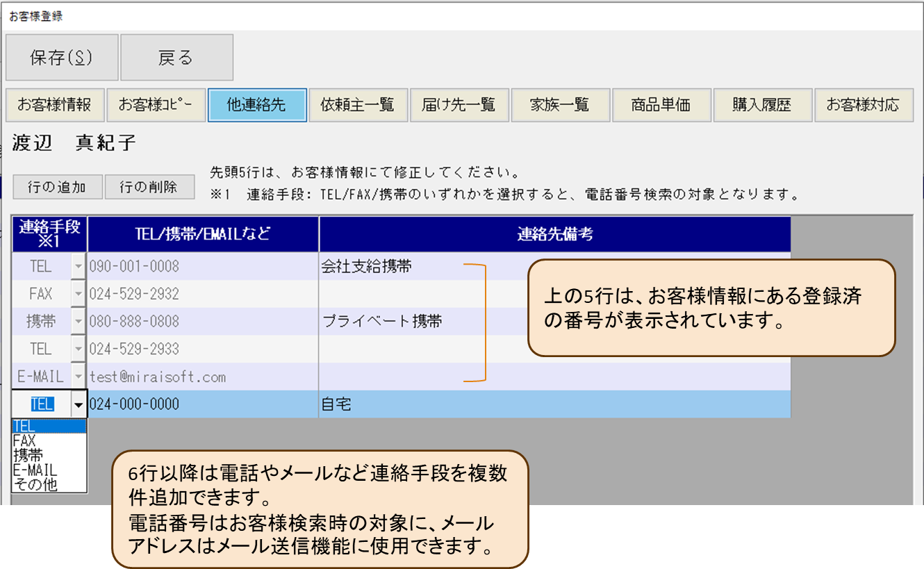The height and width of the screenshot is (569, 924).
Task: Select その他 in the dropdown list
Action: click(x=35, y=485)
